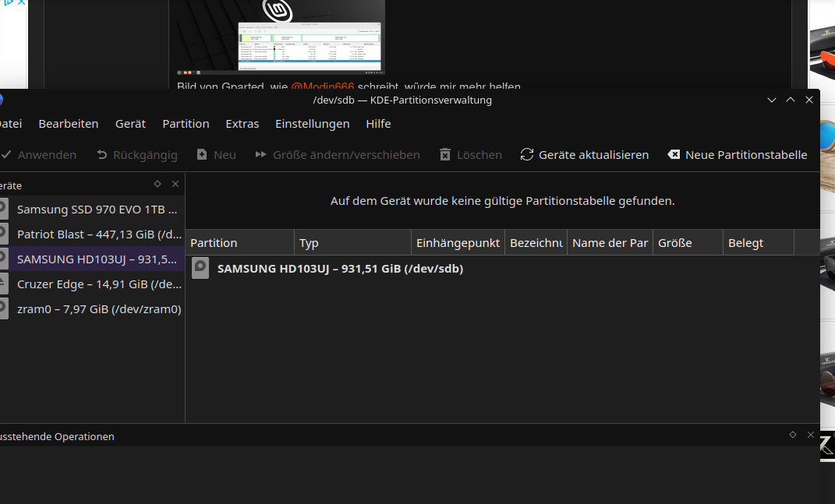Float the Ausstehende Operationen panel
Viewport: 835px width, 504px height.
(x=792, y=435)
